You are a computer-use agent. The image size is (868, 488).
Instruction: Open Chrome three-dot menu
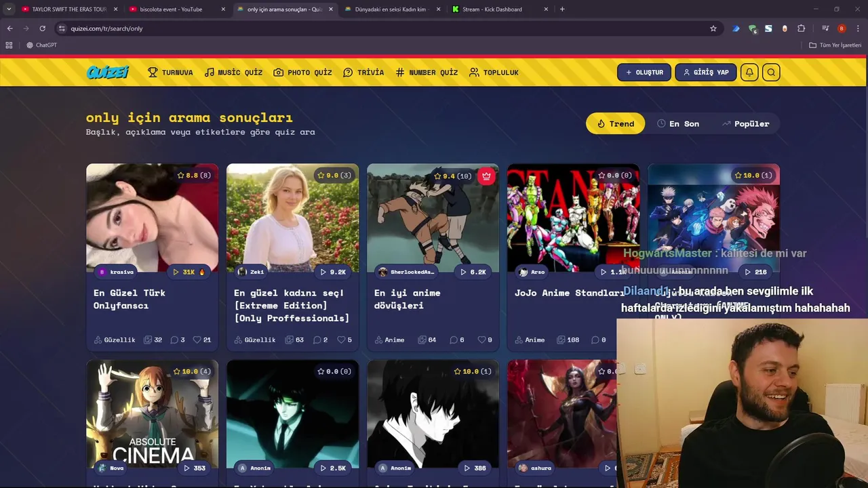pos(858,28)
